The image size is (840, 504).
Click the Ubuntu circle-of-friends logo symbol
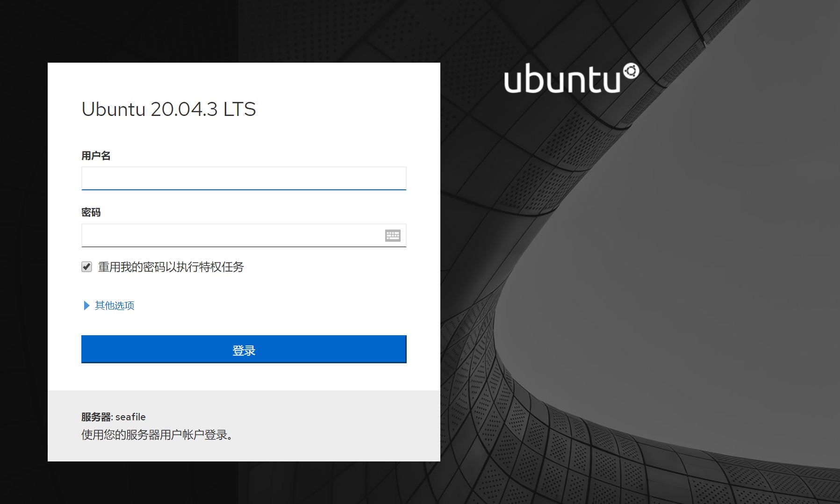[x=631, y=71]
